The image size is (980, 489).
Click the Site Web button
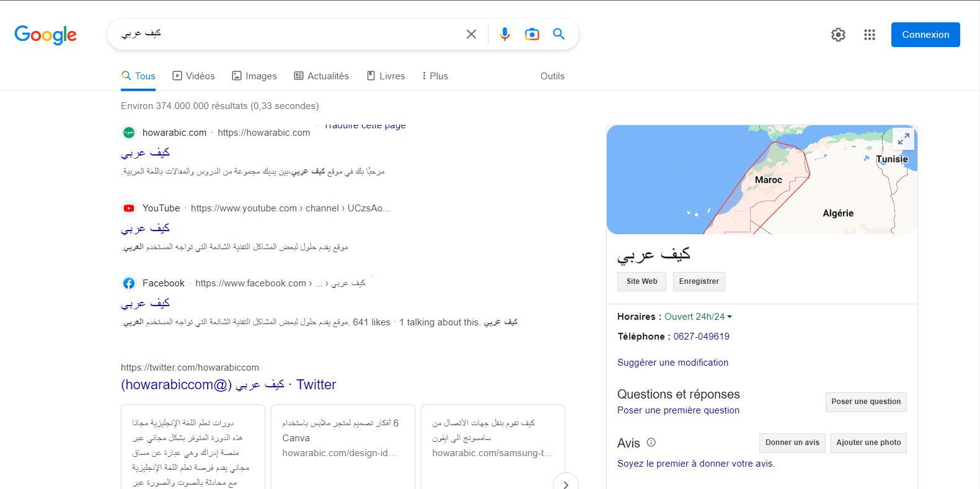click(x=642, y=281)
